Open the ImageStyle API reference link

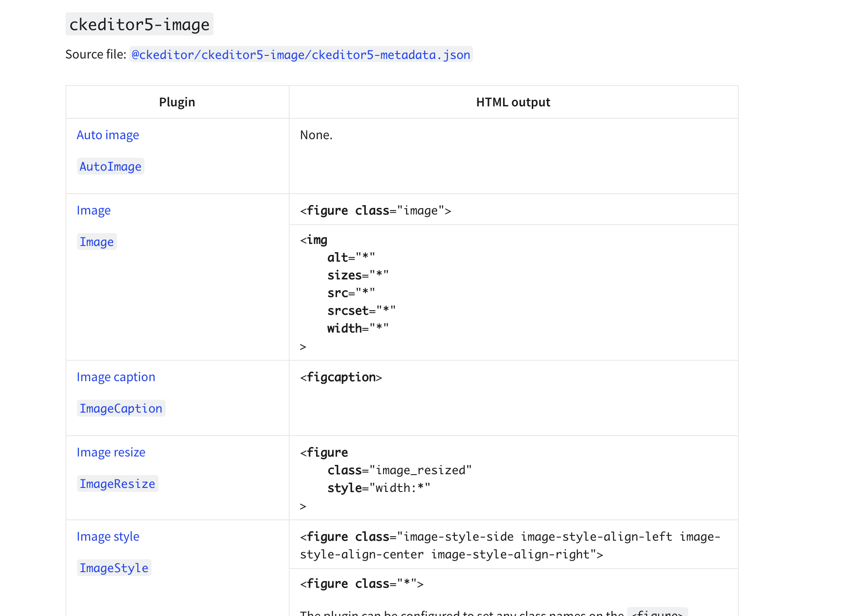coord(114,568)
